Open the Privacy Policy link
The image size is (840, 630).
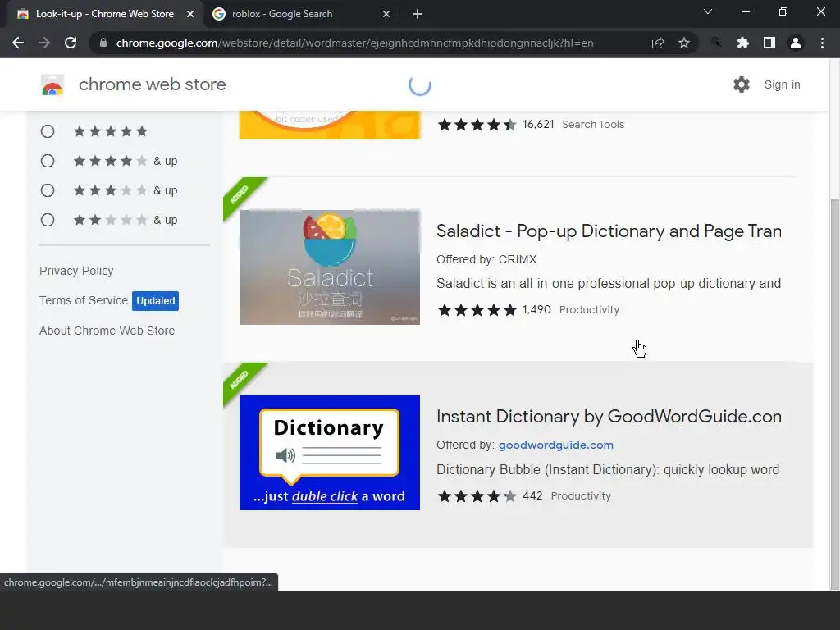coord(76,271)
